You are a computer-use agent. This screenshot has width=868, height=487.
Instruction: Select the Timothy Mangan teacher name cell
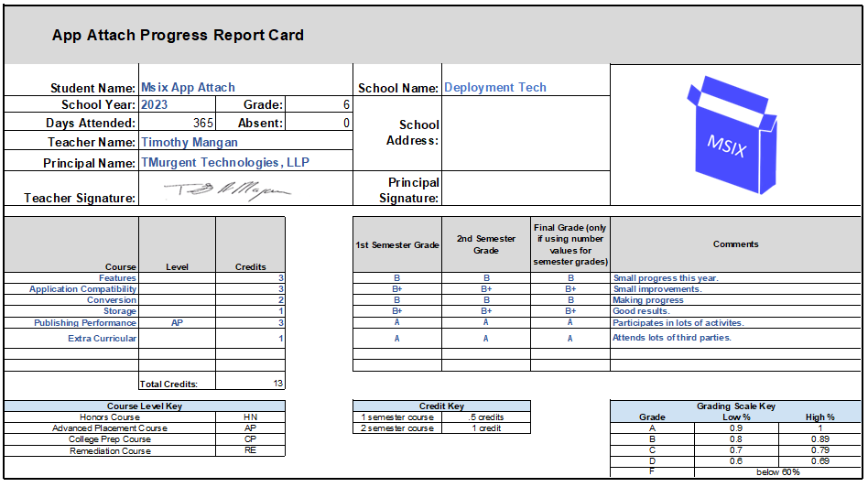point(189,142)
